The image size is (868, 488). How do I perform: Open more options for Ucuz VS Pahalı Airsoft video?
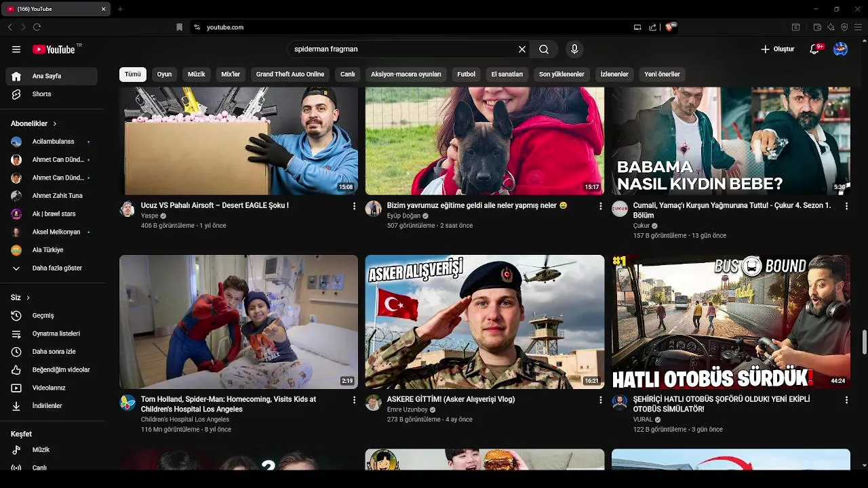[x=354, y=206]
